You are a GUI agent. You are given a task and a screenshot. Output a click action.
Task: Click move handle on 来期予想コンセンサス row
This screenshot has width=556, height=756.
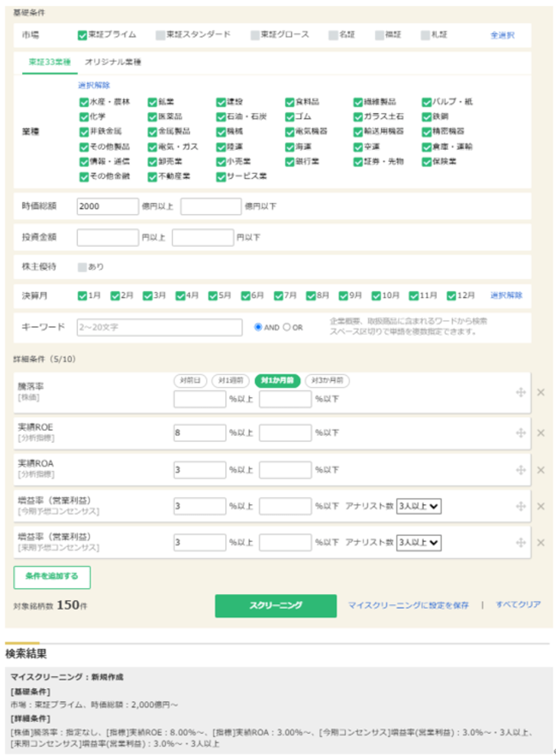[x=521, y=542]
